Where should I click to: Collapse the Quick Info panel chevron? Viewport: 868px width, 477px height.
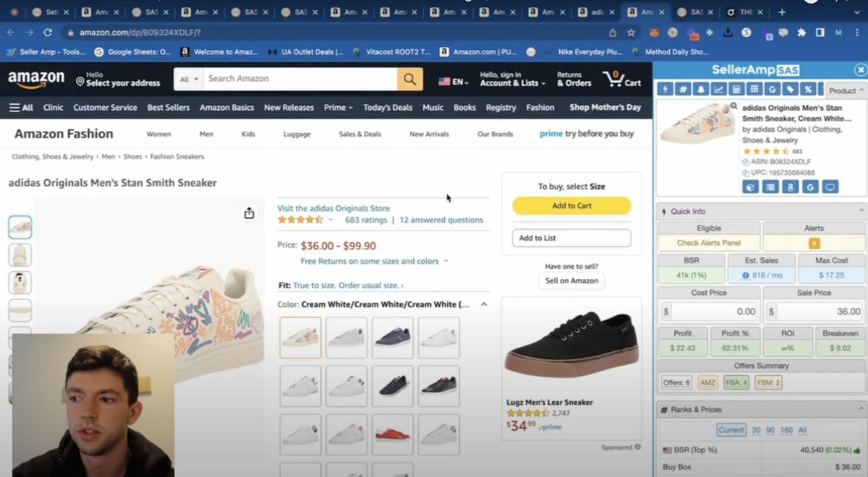click(x=861, y=210)
